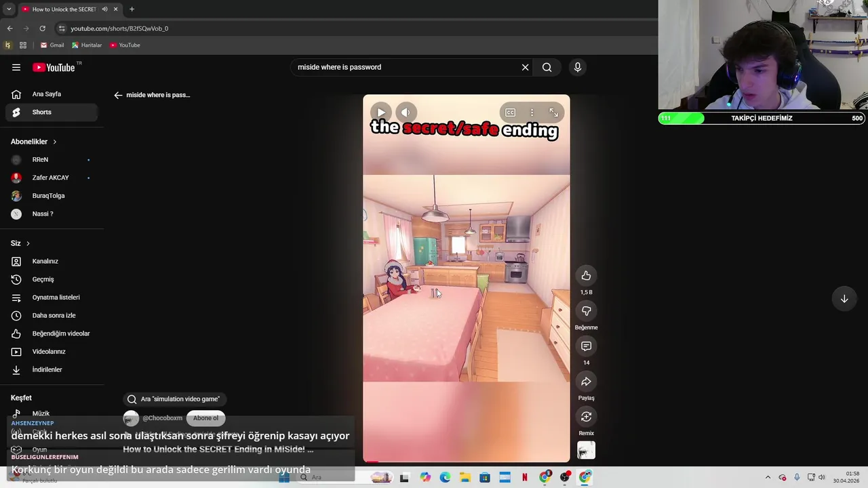Open the Haritalar bookmark

point(87,45)
